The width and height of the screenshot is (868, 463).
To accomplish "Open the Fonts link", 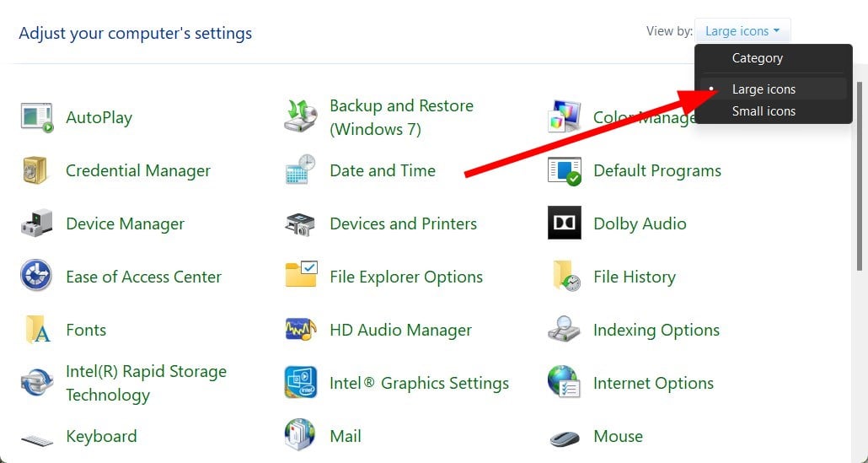I will click(86, 330).
